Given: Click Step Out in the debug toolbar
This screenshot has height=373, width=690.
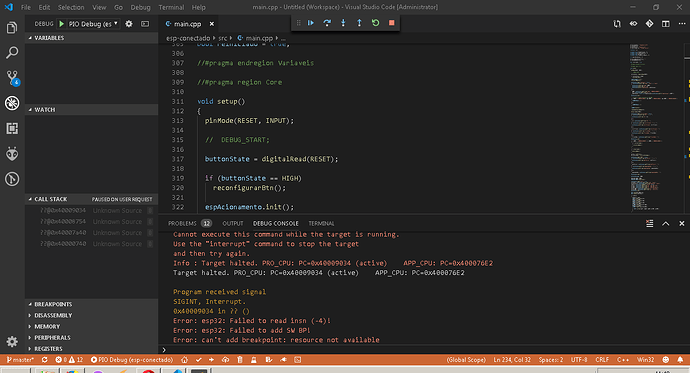Looking at the screenshot, I should [359, 23].
